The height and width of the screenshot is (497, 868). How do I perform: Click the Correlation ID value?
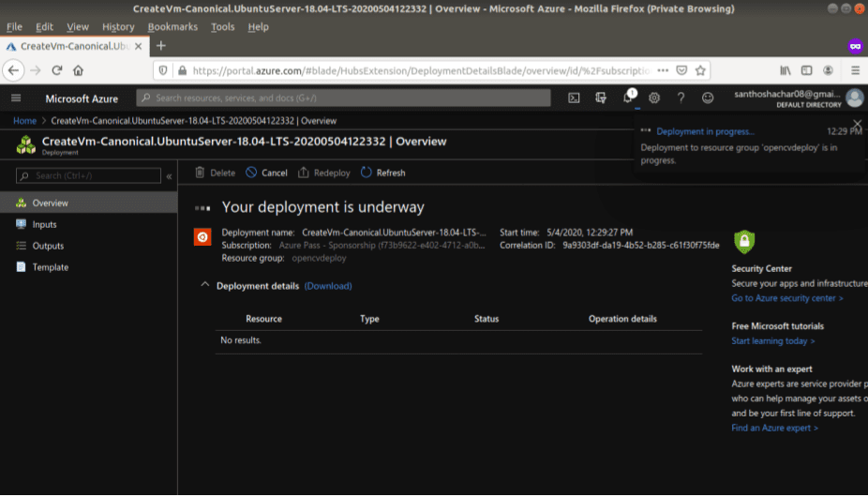coord(641,245)
